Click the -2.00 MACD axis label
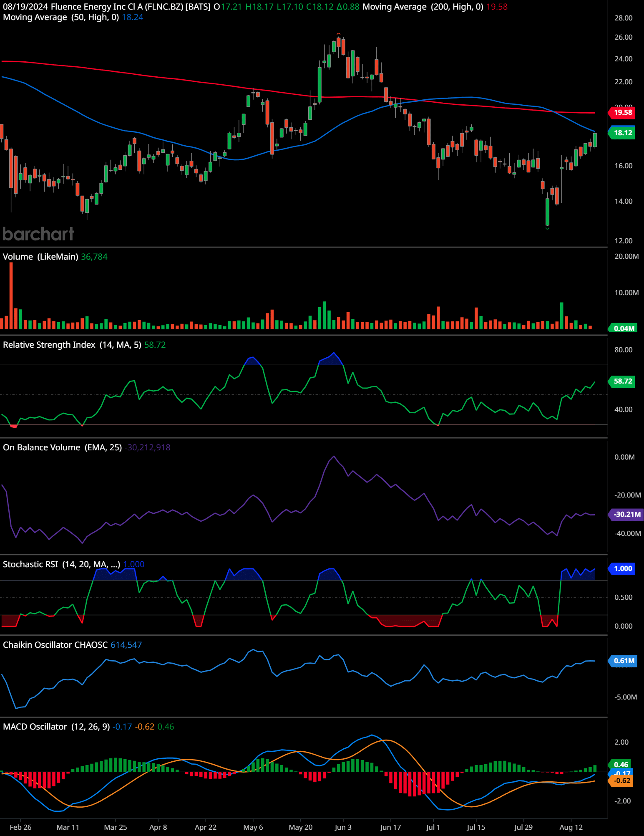This screenshot has width=644, height=836. click(x=621, y=801)
